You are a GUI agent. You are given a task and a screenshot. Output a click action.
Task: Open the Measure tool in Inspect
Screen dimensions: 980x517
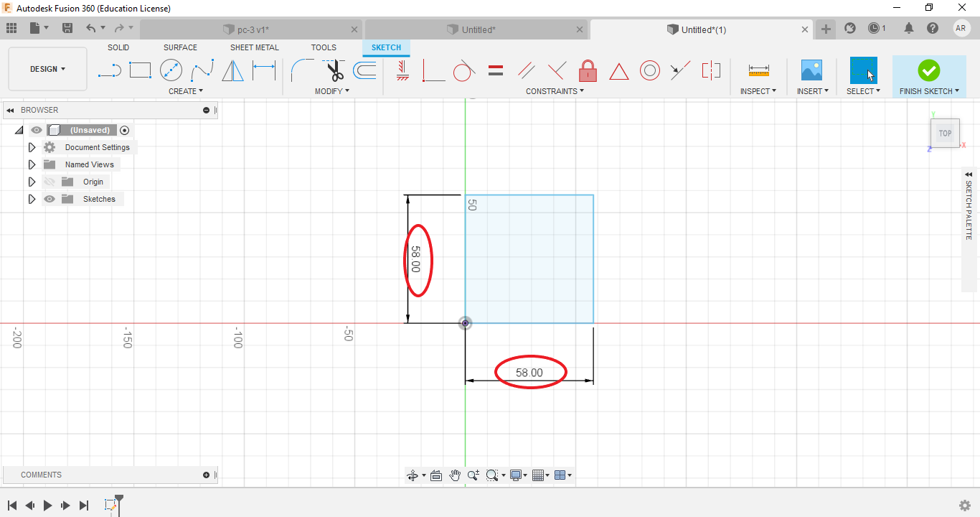tap(758, 70)
